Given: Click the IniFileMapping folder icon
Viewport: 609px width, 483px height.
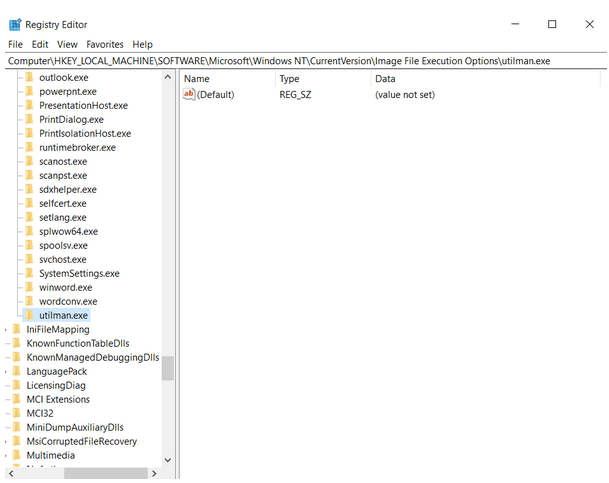Looking at the screenshot, I should [x=17, y=329].
